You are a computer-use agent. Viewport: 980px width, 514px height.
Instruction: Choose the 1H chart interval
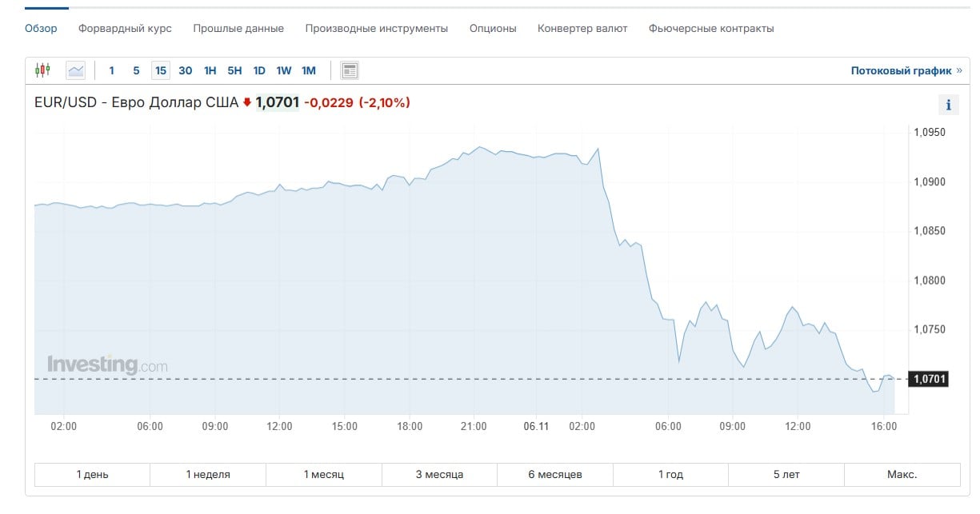point(210,70)
